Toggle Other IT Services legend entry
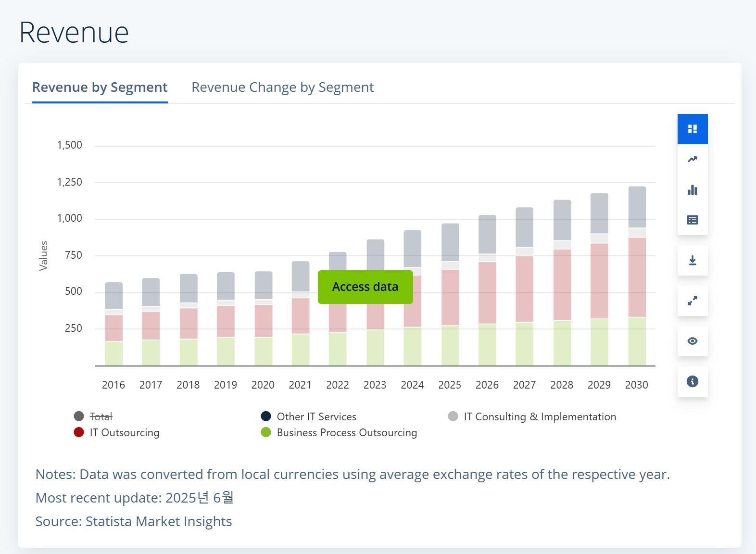Image resolution: width=756 pixels, height=554 pixels. click(x=316, y=416)
